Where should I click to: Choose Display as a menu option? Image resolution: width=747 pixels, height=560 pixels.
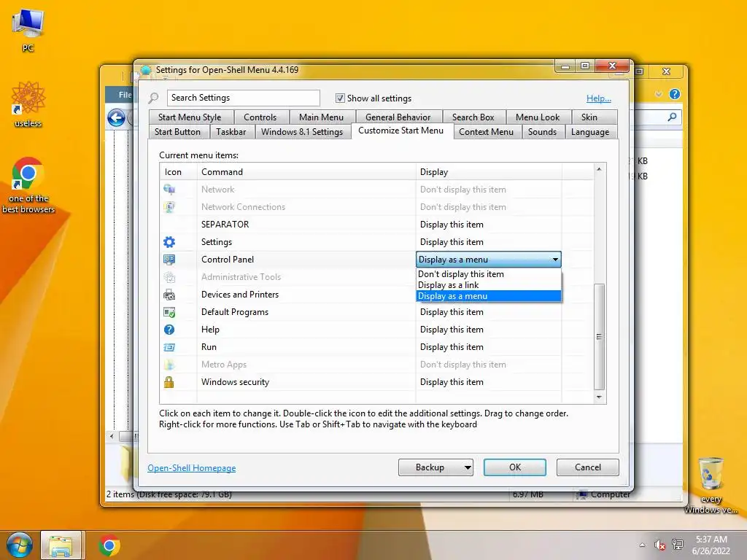point(488,296)
